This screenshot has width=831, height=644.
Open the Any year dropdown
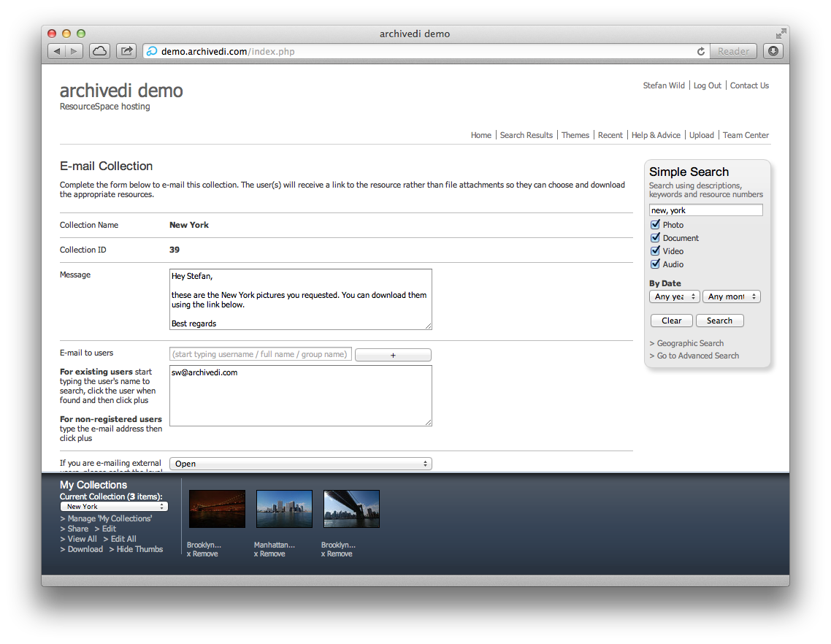(x=675, y=296)
